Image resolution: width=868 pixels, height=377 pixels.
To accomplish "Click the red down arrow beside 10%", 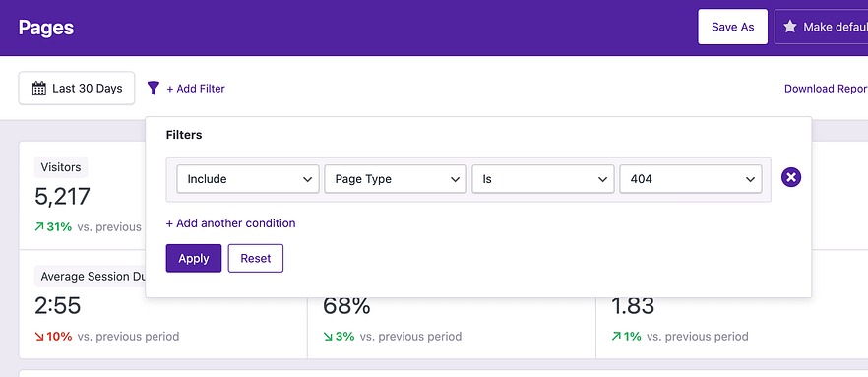I will 38,336.
